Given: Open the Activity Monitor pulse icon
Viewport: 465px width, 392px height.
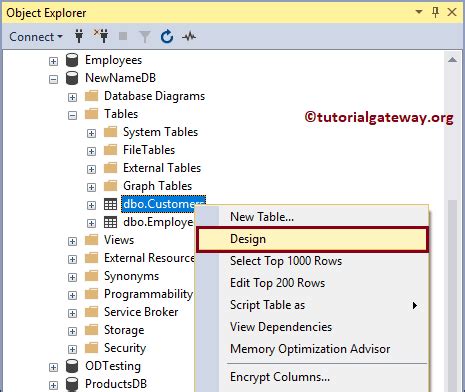Looking at the screenshot, I should [189, 36].
